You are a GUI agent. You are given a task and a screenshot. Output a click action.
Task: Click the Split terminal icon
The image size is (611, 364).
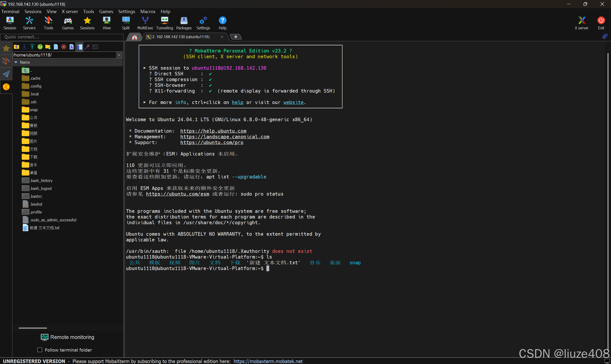(x=126, y=23)
